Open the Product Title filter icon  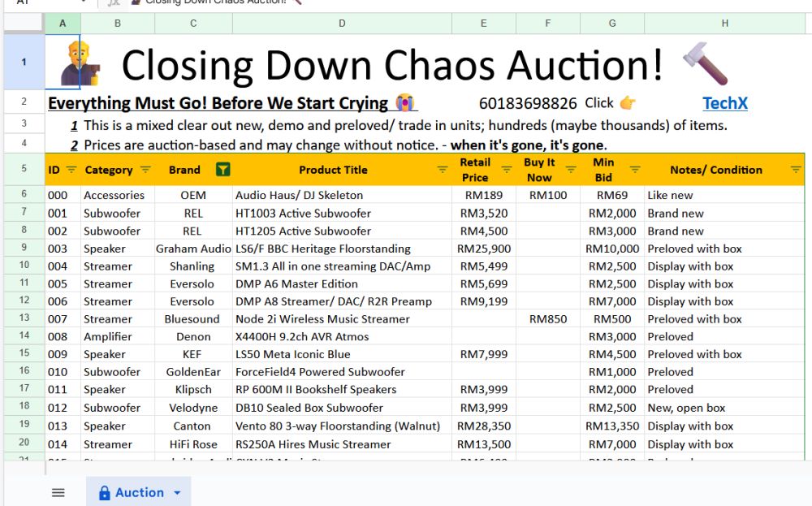click(x=443, y=170)
